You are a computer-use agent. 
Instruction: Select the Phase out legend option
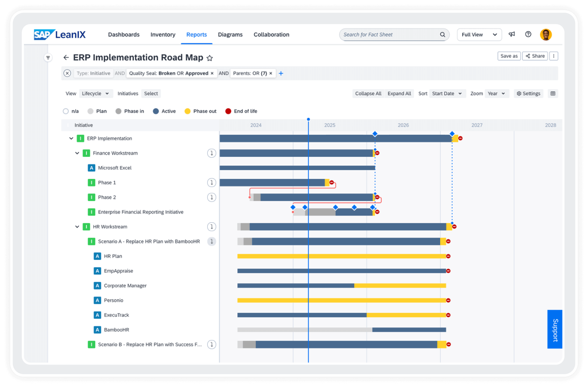click(x=187, y=111)
